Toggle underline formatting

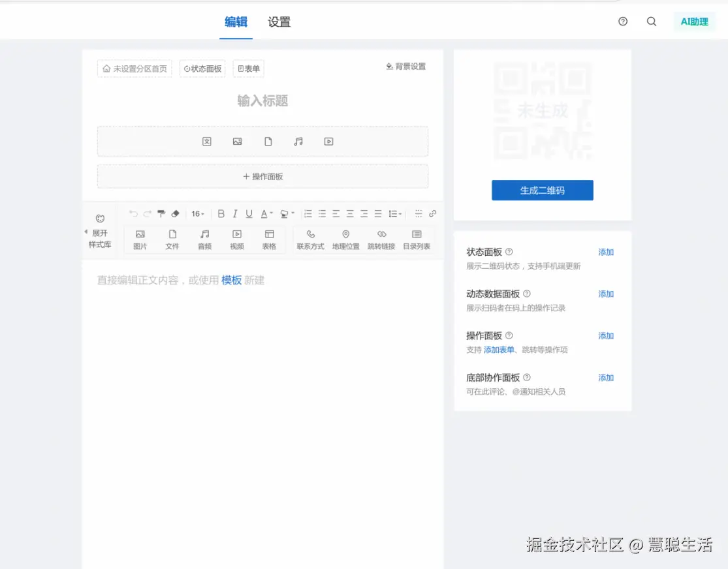(x=249, y=213)
